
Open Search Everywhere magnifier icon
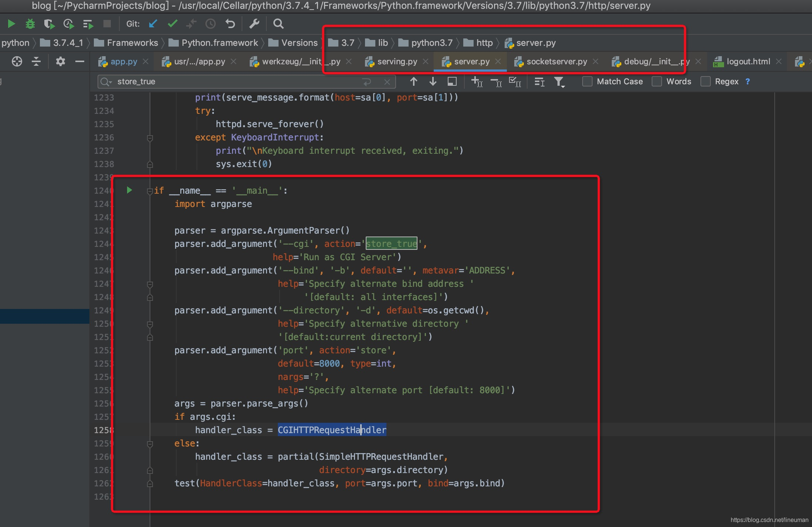pyautogui.click(x=279, y=24)
